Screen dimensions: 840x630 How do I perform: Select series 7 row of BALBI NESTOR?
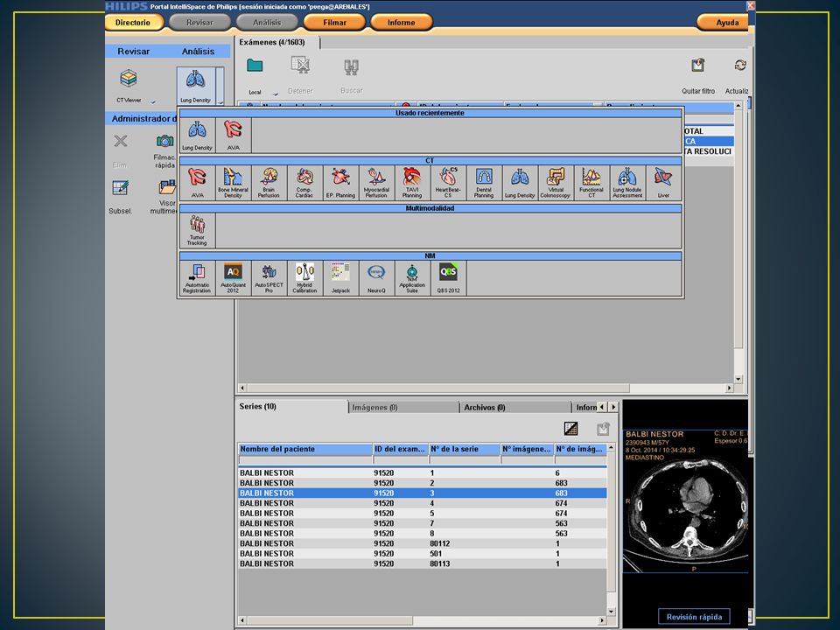click(x=422, y=523)
